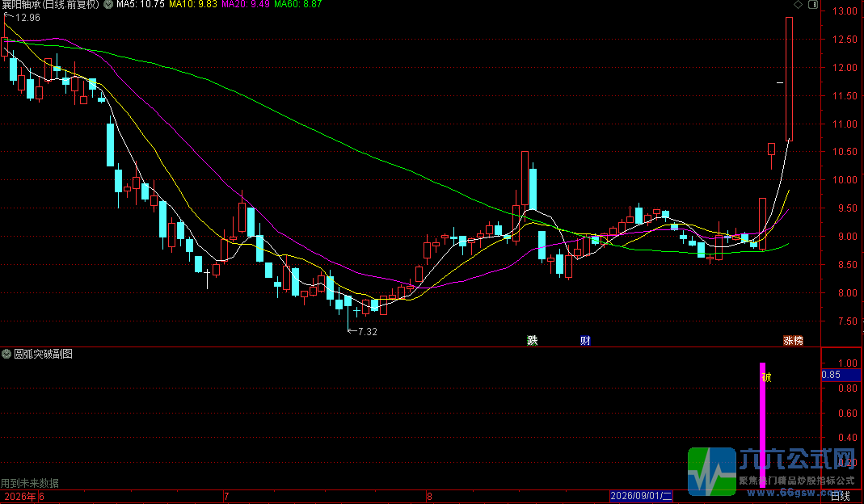Select the MA5: 10.75 indicator label

click(141, 4)
